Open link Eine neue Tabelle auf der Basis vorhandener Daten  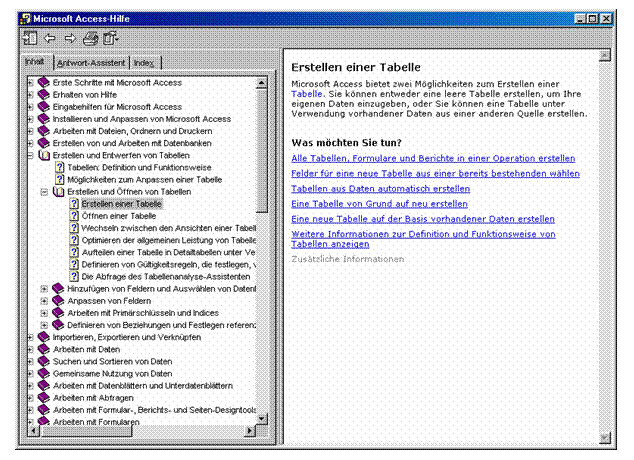point(423,219)
